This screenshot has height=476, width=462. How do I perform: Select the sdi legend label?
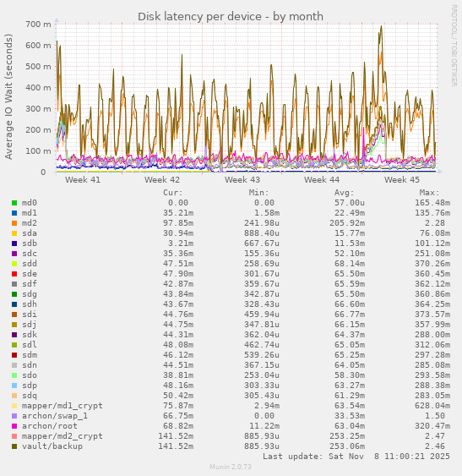point(30,315)
